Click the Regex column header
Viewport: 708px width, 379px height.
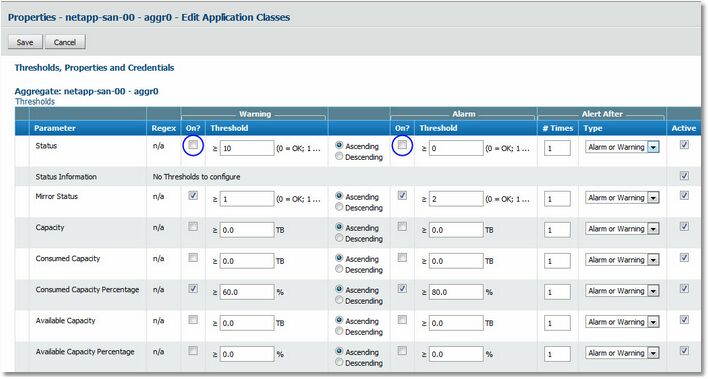click(163, 128)
